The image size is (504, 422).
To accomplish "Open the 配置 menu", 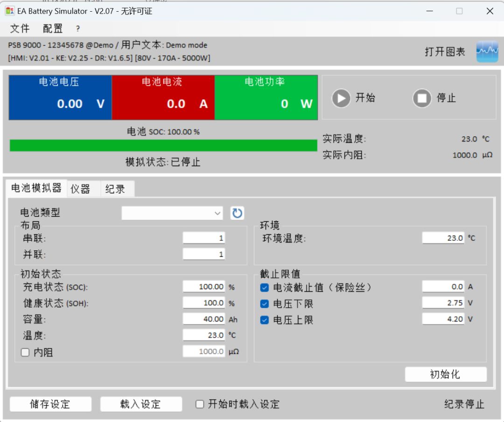I will coord(53,29).
